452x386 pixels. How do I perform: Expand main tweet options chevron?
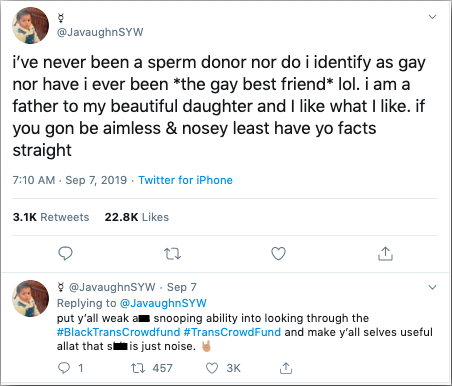432,17
